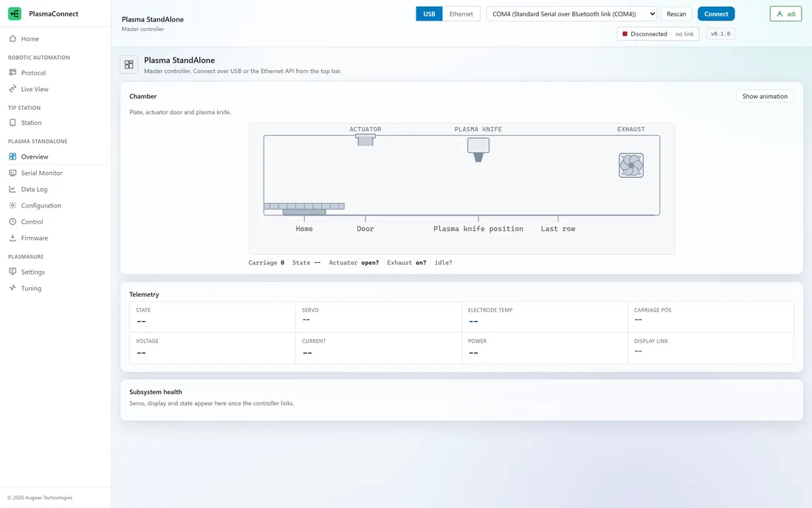Click the Overview grid icon in sidebar
Viewport: 812px width, 508px height.
tap(13, 157)
